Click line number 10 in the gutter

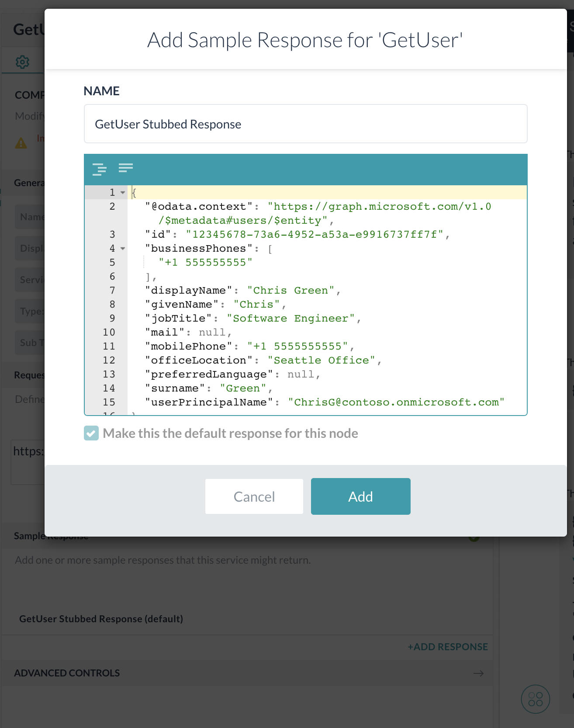coord(109,333)
